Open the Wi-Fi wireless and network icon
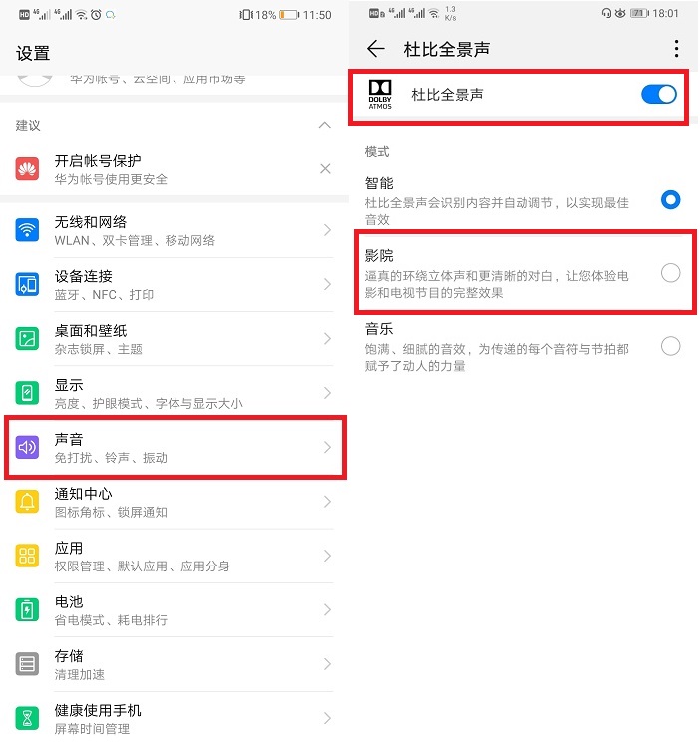The width and height of the screenshot is (700, 755). [28, 230]
